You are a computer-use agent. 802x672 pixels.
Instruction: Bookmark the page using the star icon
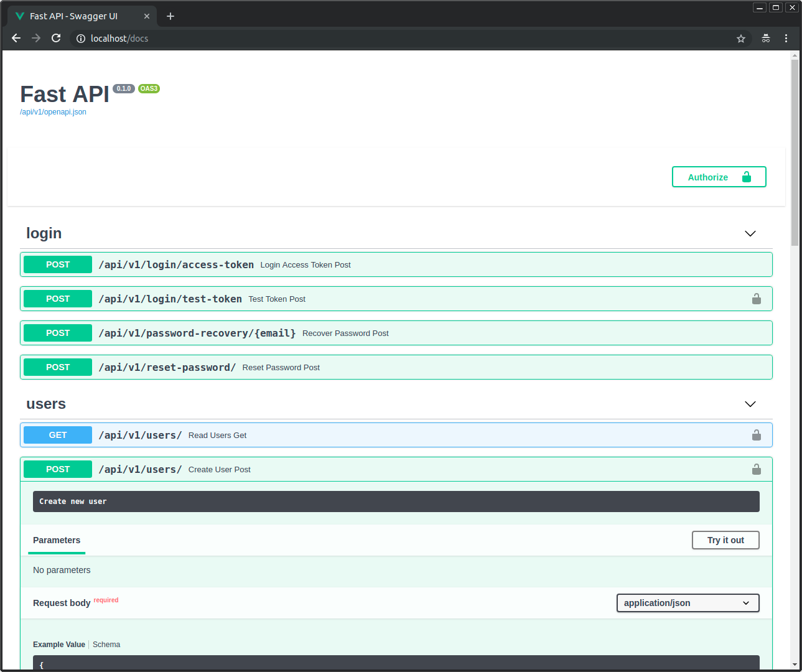pos(740,38)
